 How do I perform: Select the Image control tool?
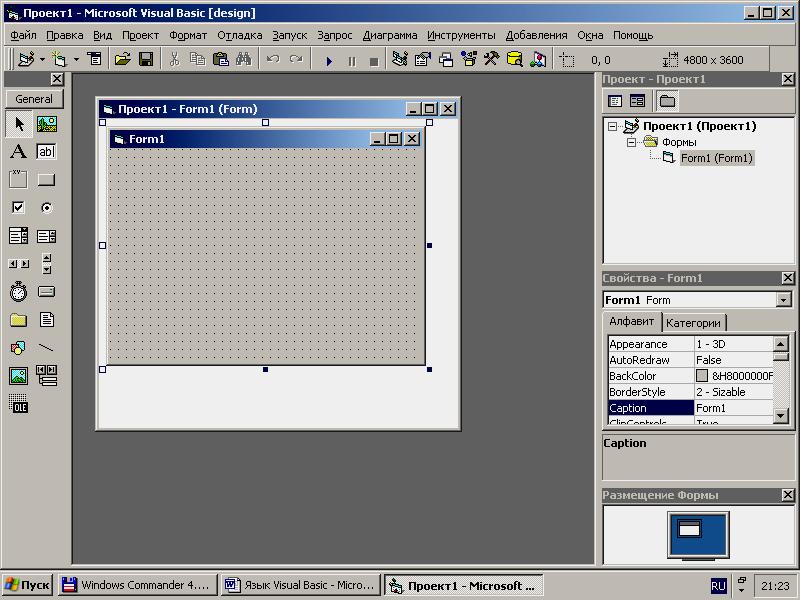point(19,376)
